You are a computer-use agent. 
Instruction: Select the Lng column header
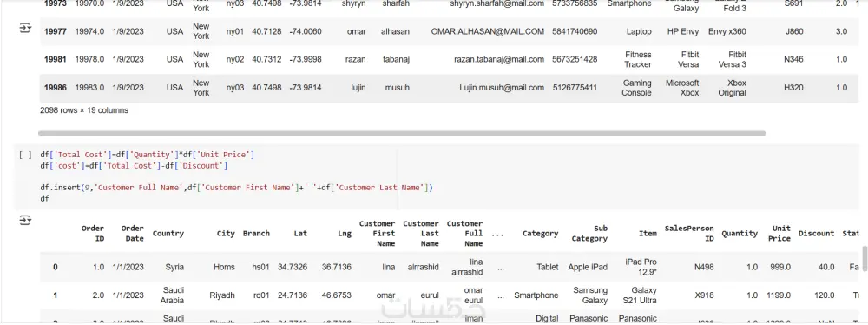(x=345, y=234)
